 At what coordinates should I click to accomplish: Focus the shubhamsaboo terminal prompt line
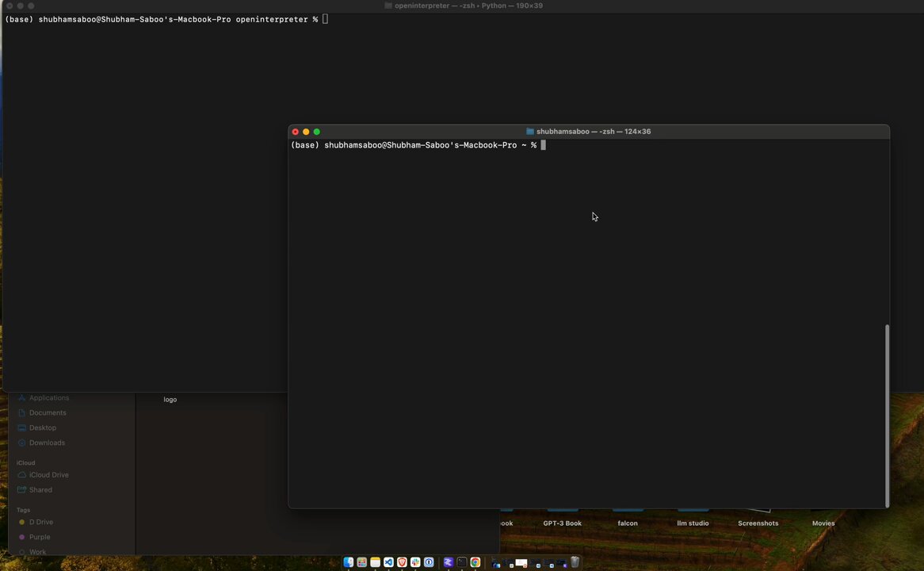418,145
